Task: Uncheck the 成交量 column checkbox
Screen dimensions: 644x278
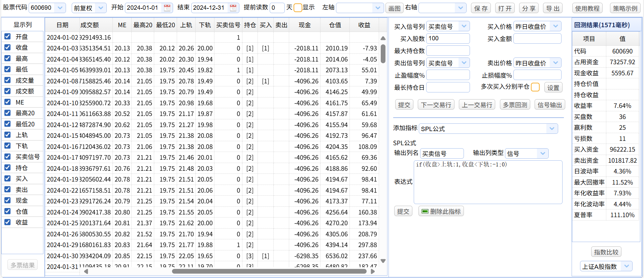Action: [x=7, y=80]
